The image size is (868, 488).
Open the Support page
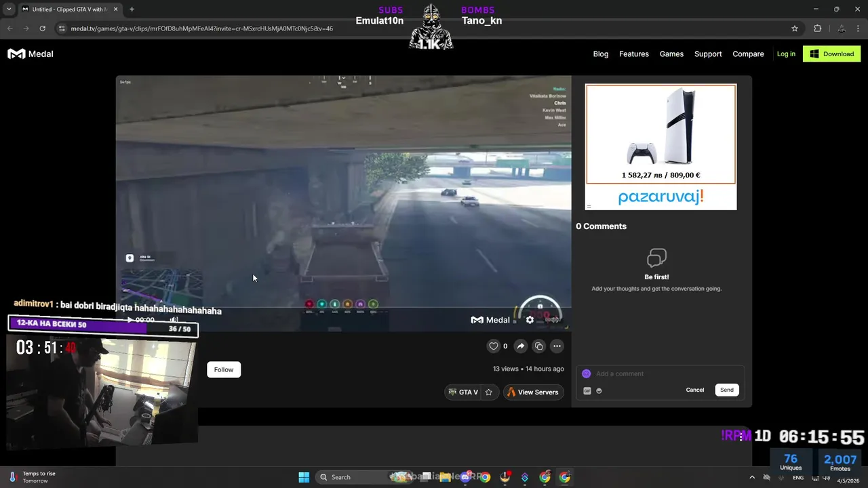coord(708,54)
